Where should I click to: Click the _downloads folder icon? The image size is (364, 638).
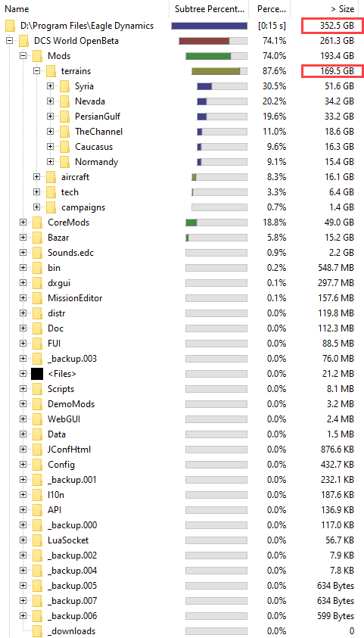pyautogui.click(x=37, y=631)
